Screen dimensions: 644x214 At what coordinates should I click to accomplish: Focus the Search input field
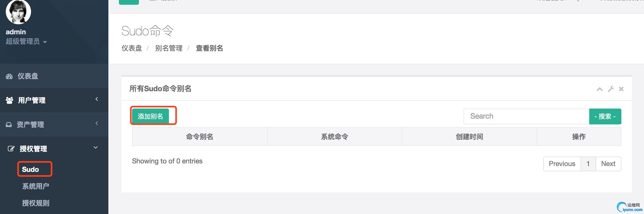coord(526,116)
